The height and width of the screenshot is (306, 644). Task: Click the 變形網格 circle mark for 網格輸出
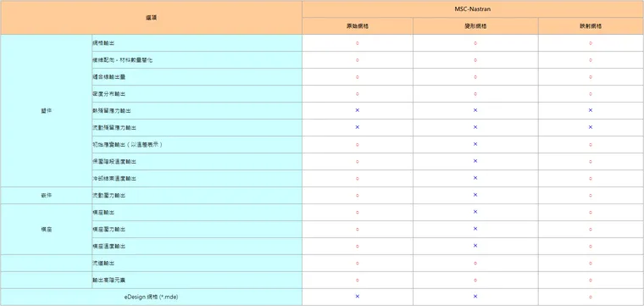(475, 43)
